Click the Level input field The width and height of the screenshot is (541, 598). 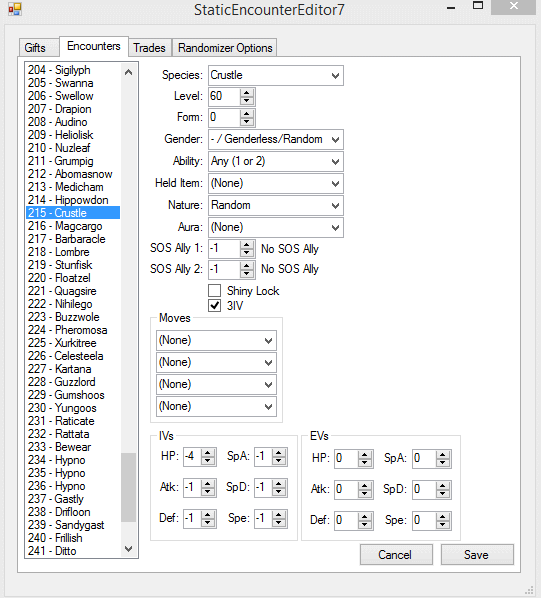click(x=225, y=97)
